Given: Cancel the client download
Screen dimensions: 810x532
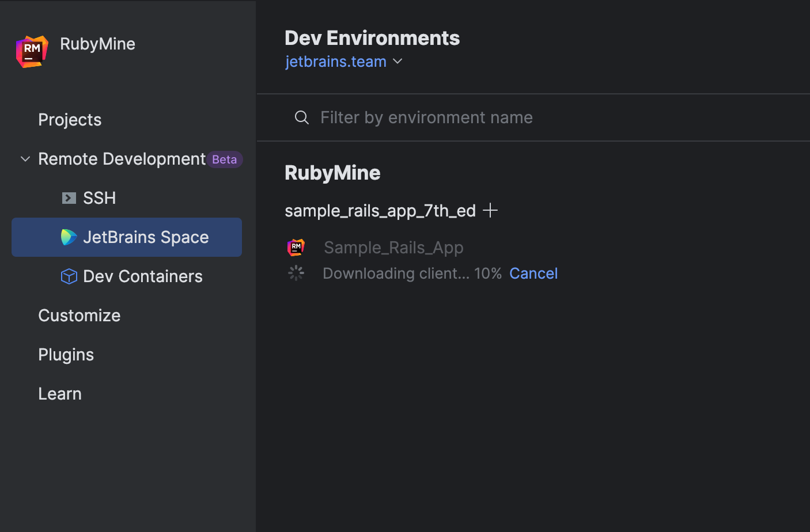Looking at the screenshot, I should [x=533, y=273].
